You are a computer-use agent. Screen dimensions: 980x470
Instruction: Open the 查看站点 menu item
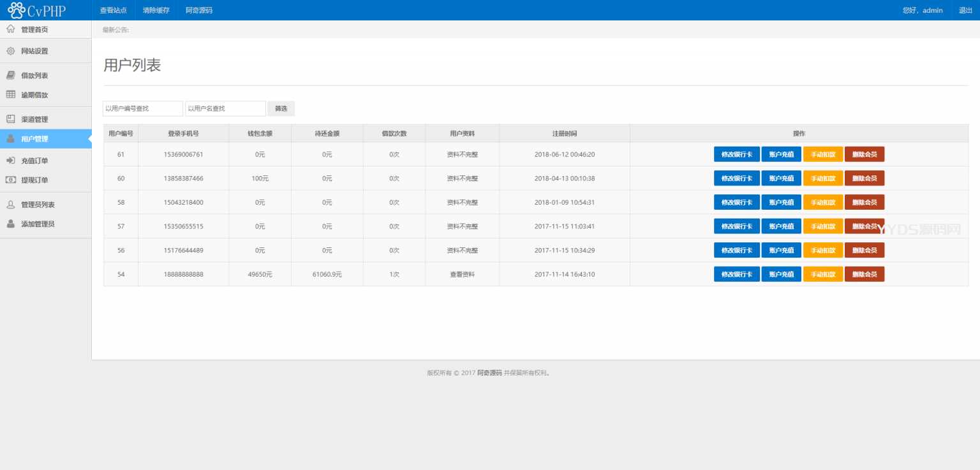pyautogui.click(x=114, y=10)
